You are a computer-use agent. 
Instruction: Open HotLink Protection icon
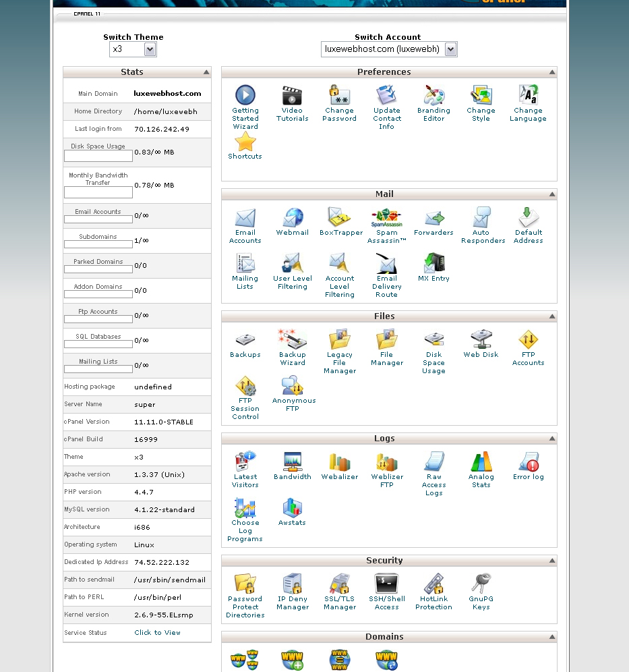point(433,584)
